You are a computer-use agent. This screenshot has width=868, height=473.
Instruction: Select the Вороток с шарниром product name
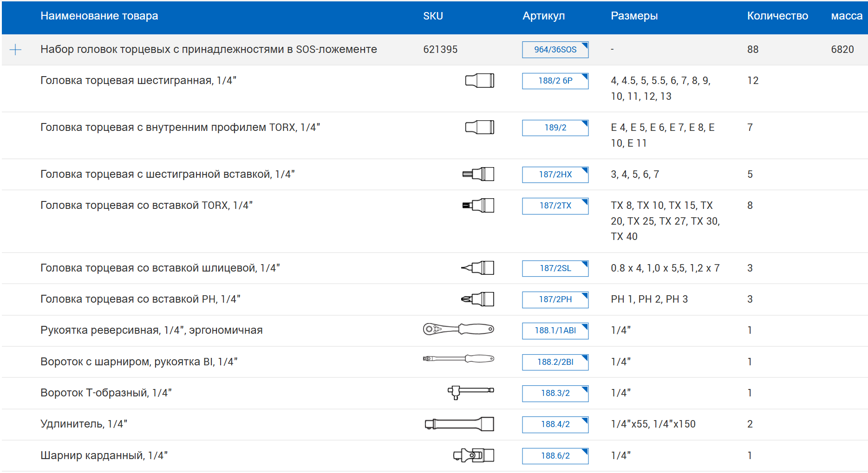pyautogui.click(x=139, y=362)
